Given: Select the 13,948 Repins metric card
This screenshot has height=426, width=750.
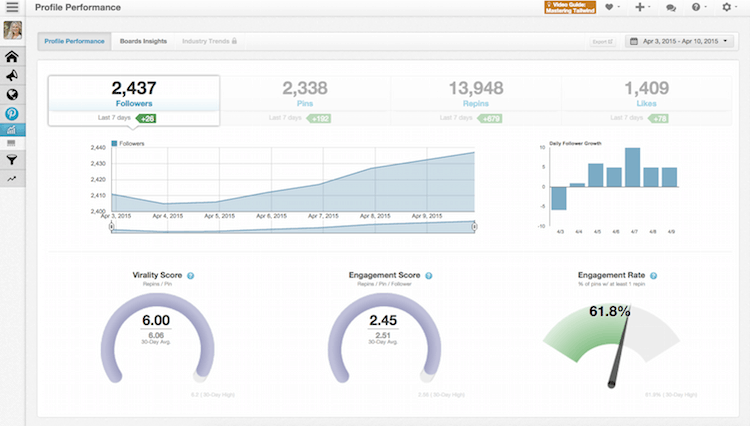Looking at the screenshot, I should (475, 100).
